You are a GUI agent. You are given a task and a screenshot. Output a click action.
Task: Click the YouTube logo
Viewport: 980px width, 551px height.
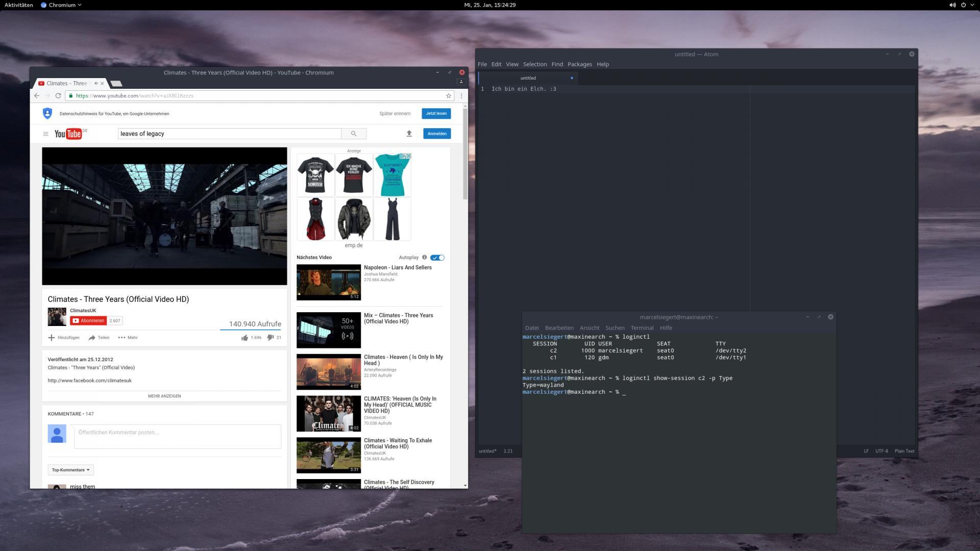click(x=68, y=134)
